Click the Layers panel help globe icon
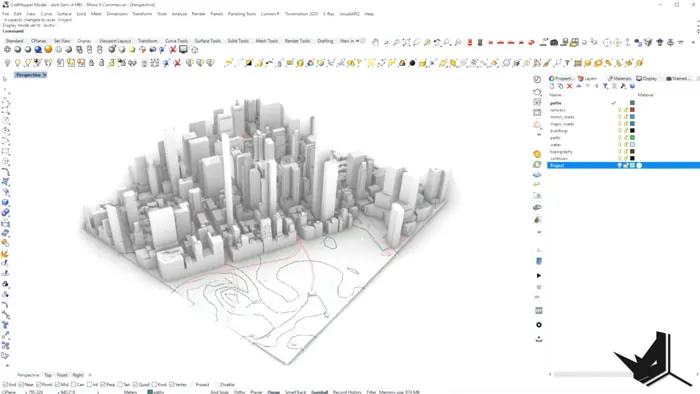 632,86
